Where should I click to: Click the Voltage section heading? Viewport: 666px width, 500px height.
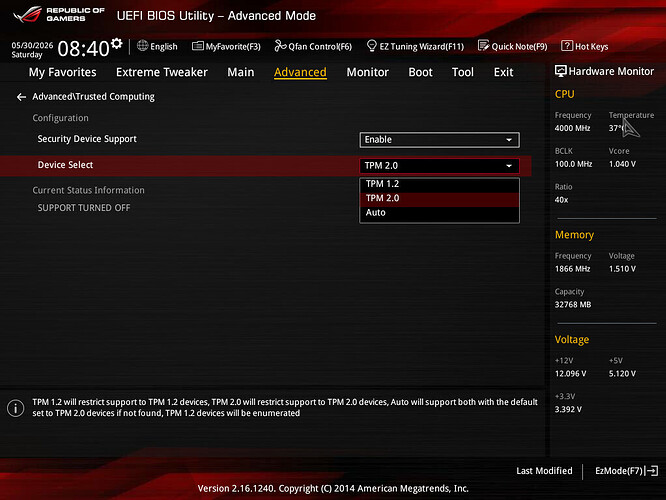pyautogui.click(x=572, y=340)
